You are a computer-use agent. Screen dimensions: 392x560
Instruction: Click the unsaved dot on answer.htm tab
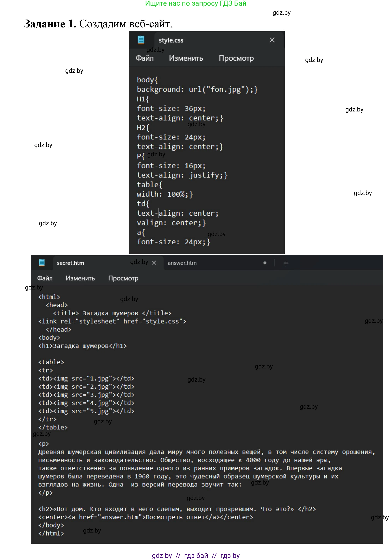coord(265,263)
